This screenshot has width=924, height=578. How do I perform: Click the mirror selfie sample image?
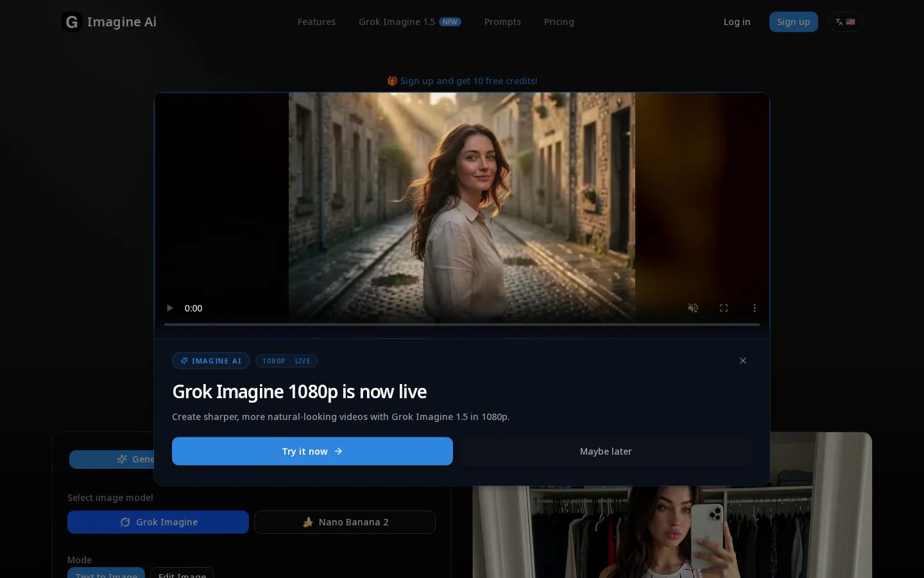point(672,532)
